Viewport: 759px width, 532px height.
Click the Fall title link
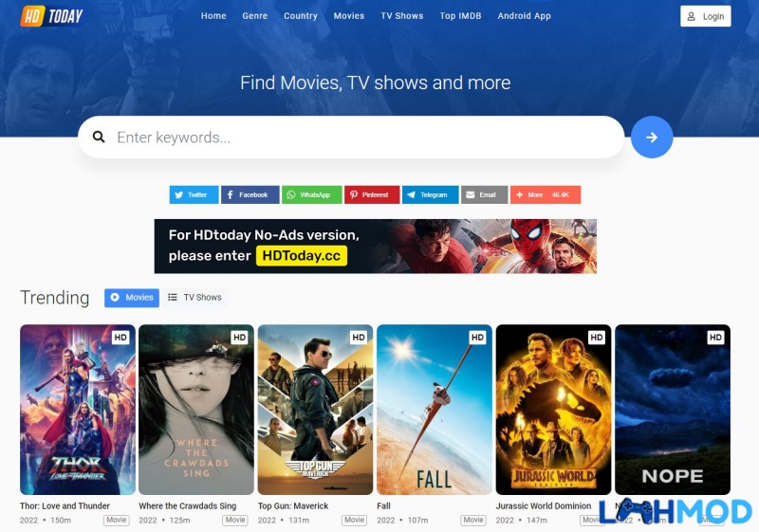[383, 505]
